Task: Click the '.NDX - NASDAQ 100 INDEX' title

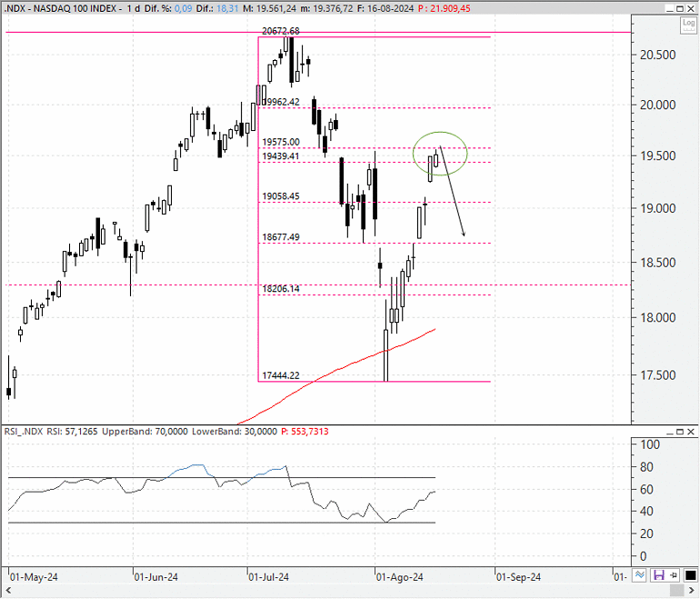Action: tap(61, 8)
